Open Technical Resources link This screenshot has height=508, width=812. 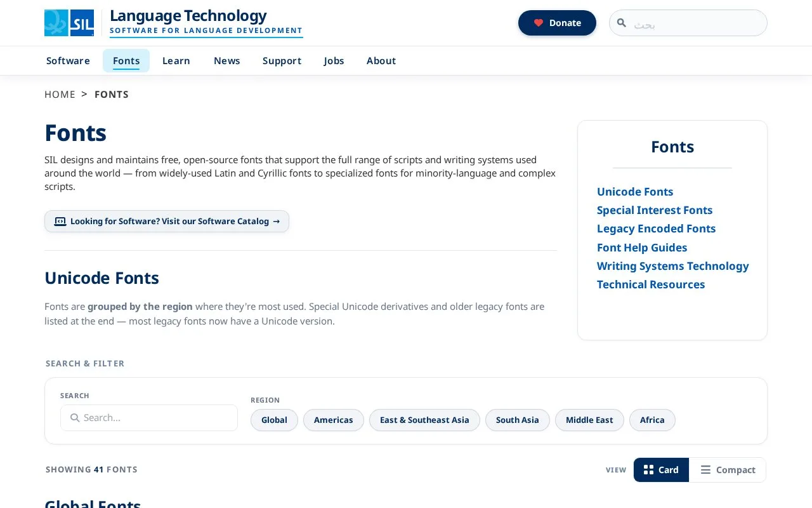(x=651, y=284)
